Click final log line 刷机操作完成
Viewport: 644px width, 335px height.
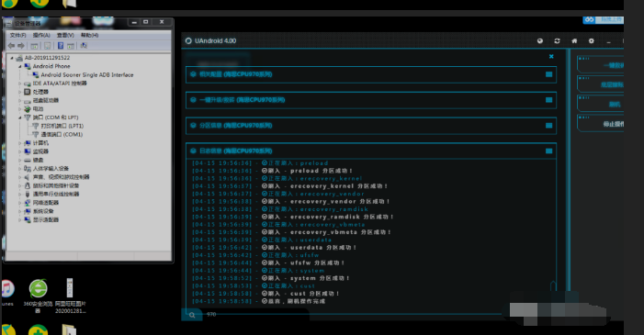click(259, 301)
